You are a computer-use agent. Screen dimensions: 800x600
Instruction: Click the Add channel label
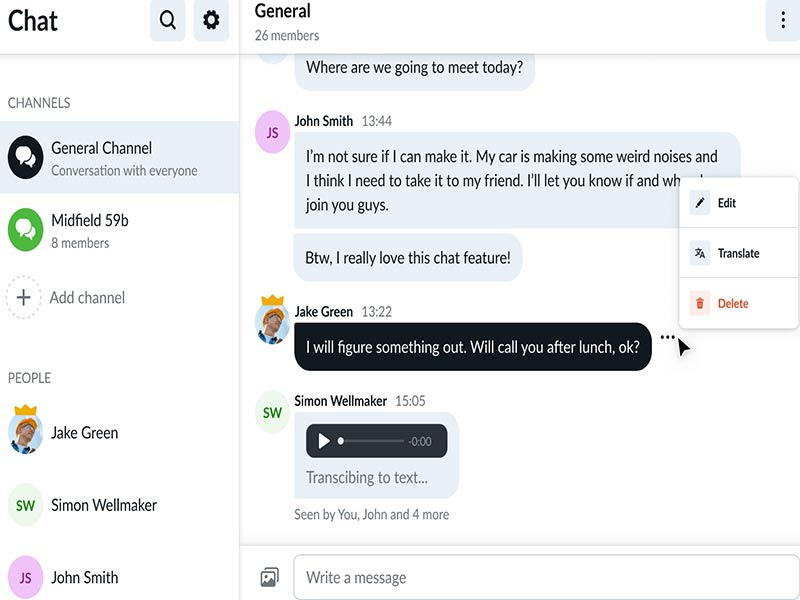(87, 297)
